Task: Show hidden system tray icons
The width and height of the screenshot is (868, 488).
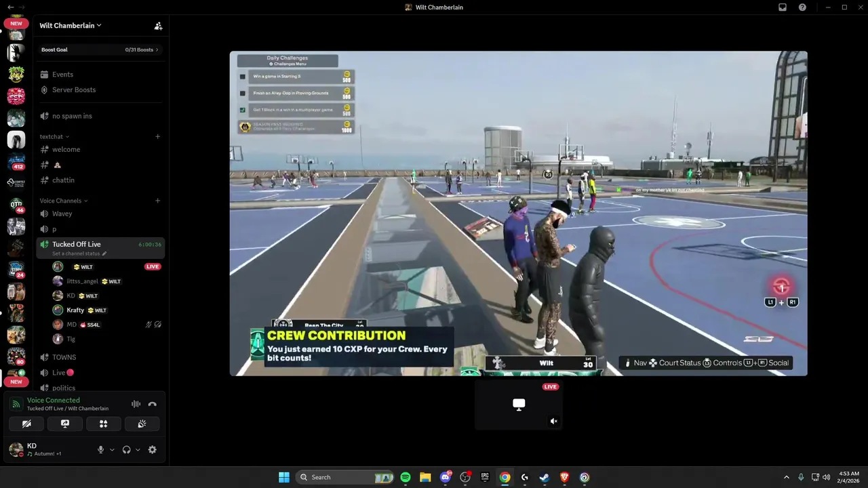Action: (x=787, y=477)
